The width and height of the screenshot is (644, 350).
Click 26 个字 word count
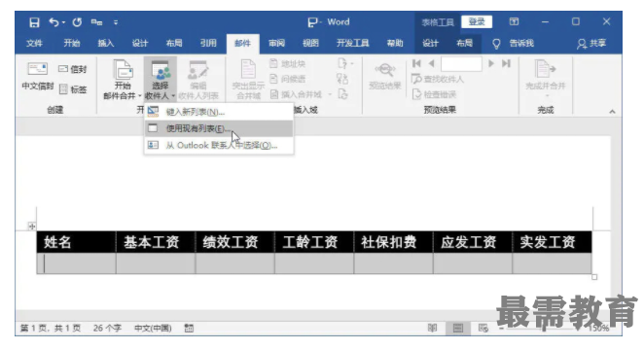pyautogui.click(x=107, y=328)
